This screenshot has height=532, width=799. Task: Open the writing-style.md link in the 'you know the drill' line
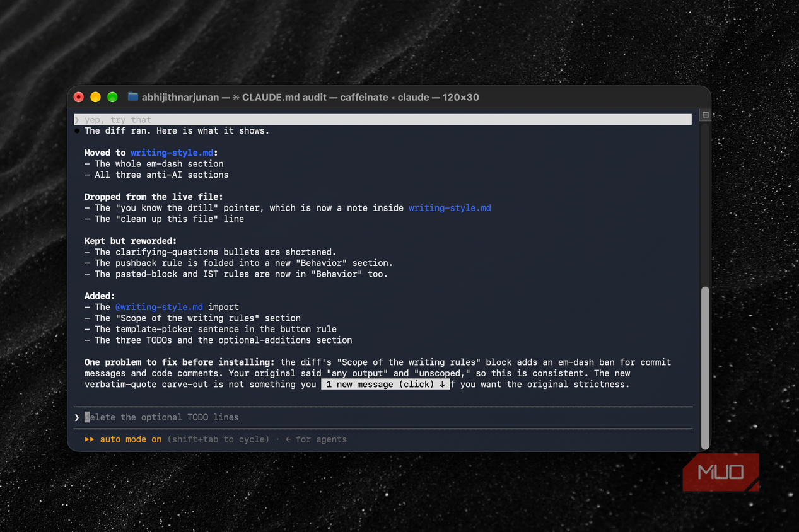coord(450,207)
